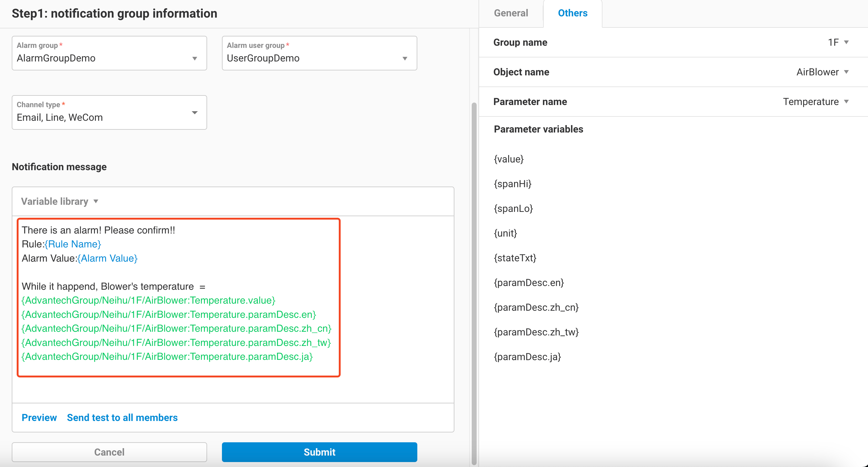The image size is (868, 467).
Task: Select the Others tab
Action: [x=572, y=13]
